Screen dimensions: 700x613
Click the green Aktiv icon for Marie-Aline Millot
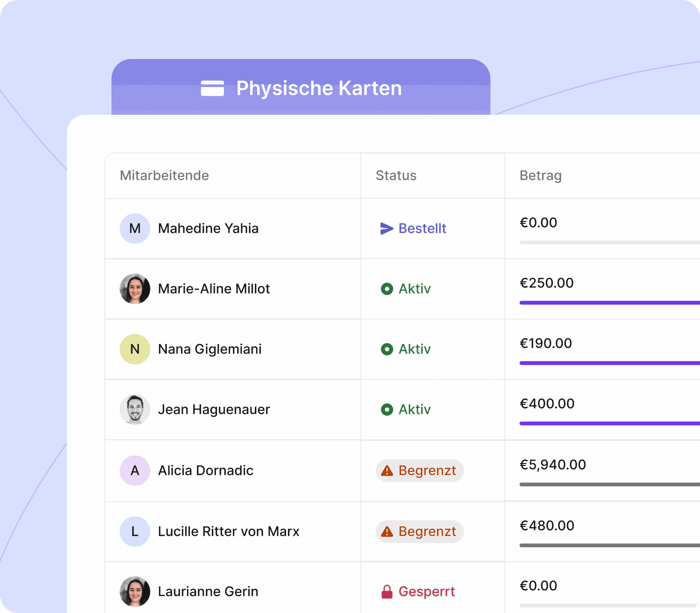387,289
